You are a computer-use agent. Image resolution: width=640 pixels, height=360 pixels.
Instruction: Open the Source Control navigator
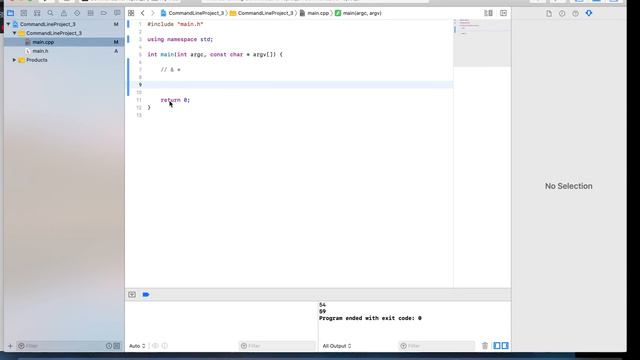click(x=24, y=13)
